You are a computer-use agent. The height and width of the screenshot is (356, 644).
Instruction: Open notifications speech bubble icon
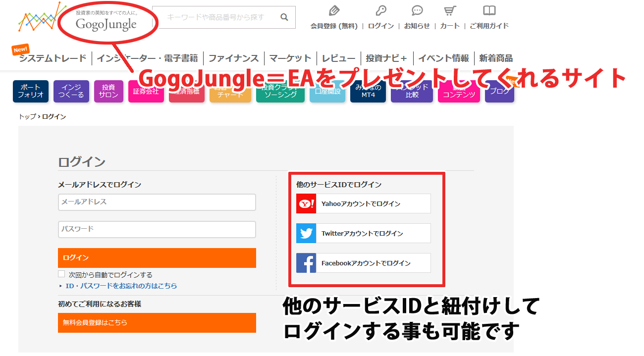[417, 10]
